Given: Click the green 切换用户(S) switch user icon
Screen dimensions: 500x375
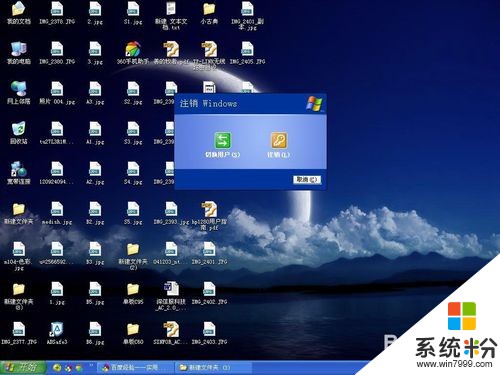Looking at the screenshot, I should [222, 140].
